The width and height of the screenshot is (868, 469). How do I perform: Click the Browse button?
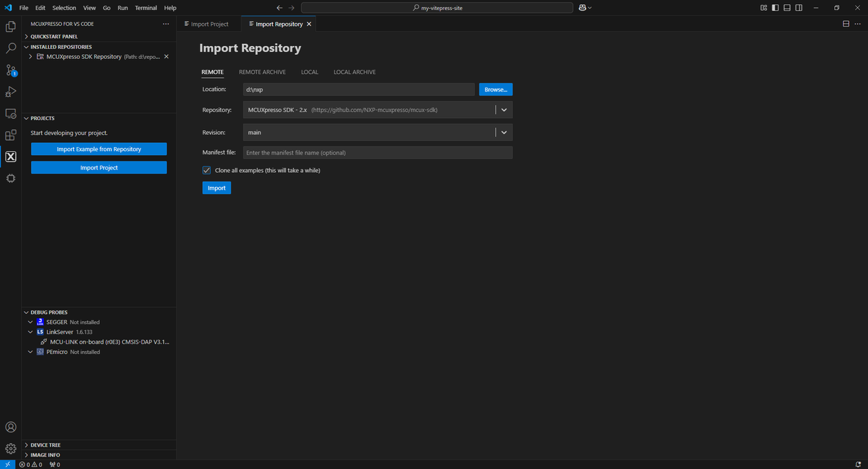pyautogui.click(x=496, y=89)
